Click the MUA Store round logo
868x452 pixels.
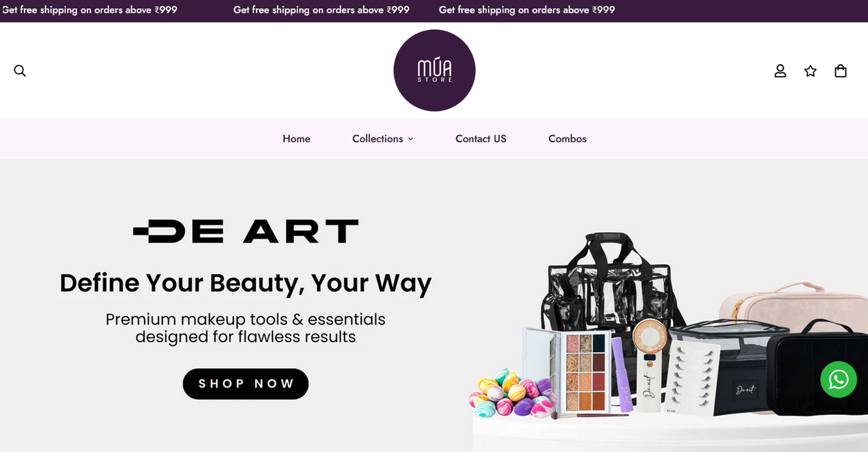[x=434, y=71]
